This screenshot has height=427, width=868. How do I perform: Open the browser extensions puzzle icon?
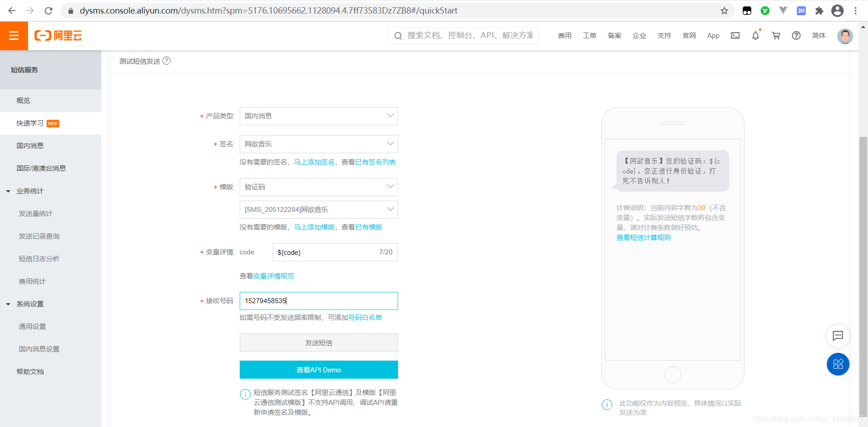(x=819, y=10)
